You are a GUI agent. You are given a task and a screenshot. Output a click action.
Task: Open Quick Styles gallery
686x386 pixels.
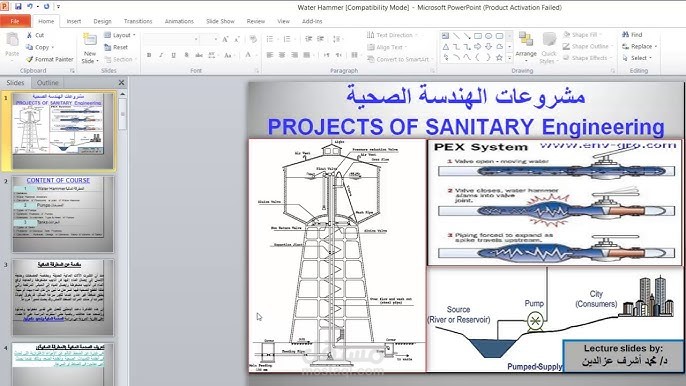[548, 48]
